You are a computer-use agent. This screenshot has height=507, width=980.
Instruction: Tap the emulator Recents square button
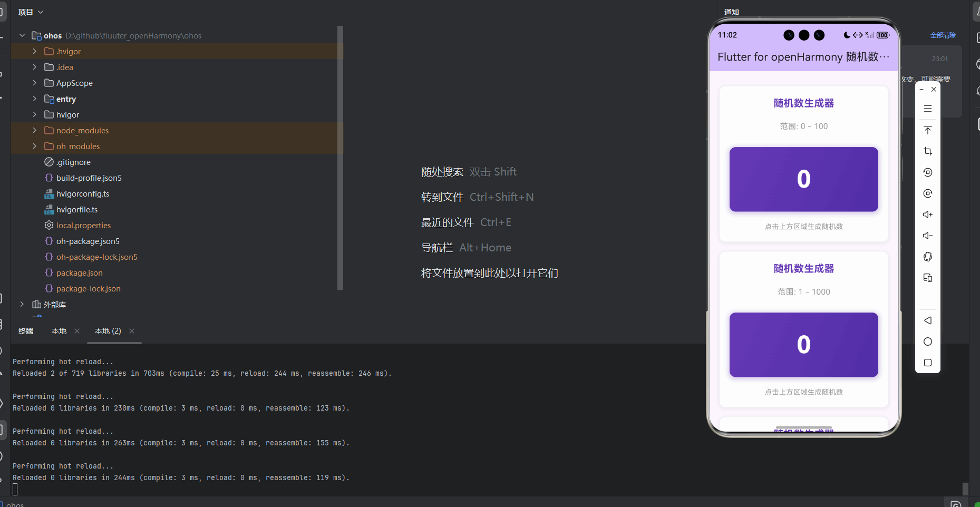pos(928,363)
